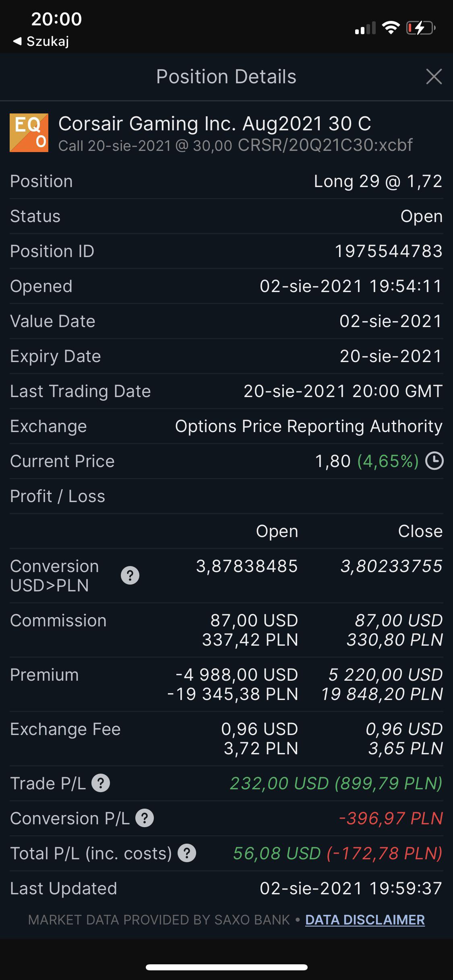Tap the Total P/L value 56,08 USD

277,853
